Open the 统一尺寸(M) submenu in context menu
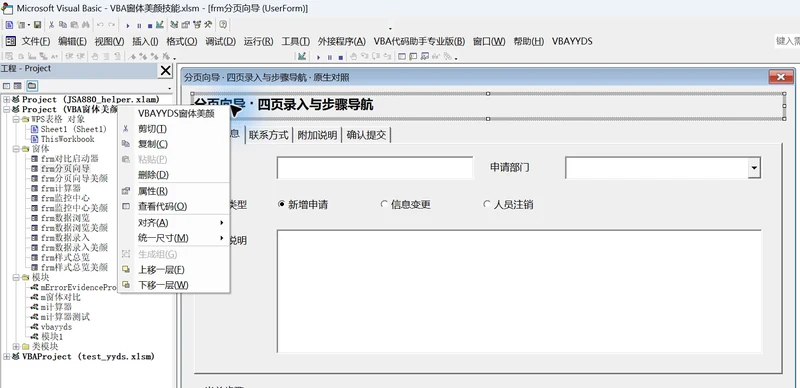This screenshot has height=388, width=800. click(x=174, y=238)
